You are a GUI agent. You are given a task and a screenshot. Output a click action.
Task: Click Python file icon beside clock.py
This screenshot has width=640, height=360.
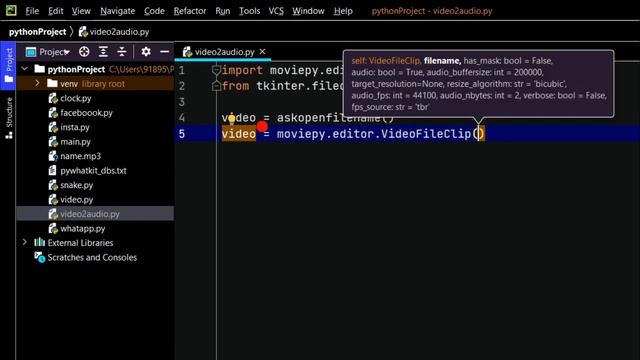53,98
